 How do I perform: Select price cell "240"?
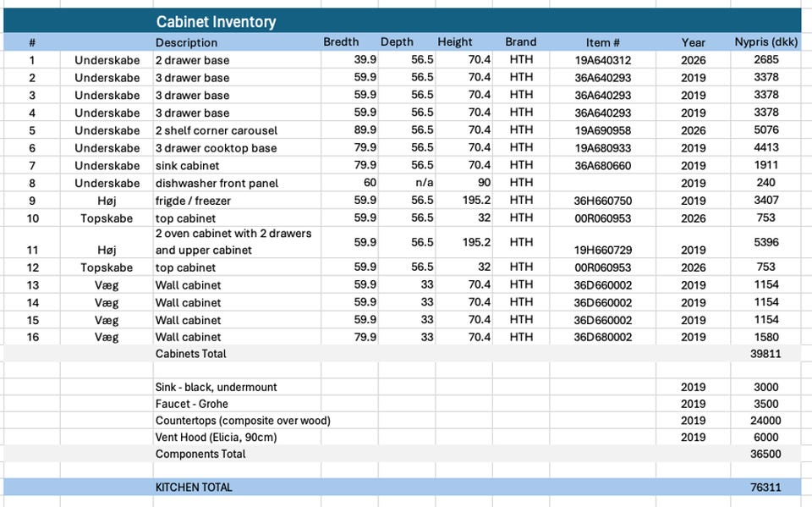(766, 183)
